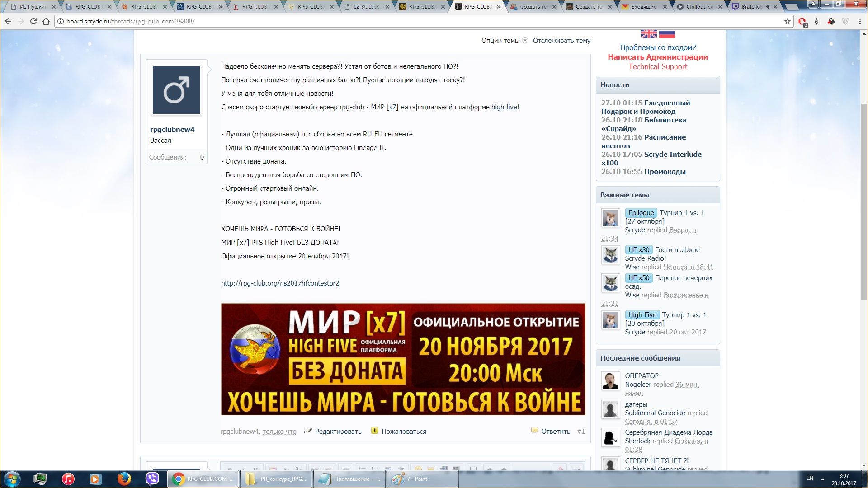Open the Windows Start button

coord(12,479)
